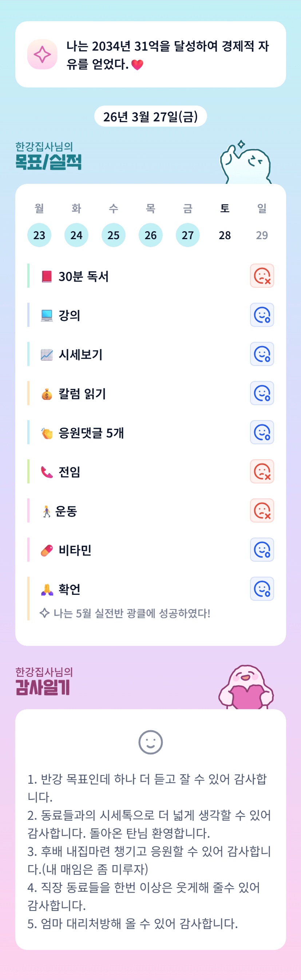Image resolution: width=301 pixels, height=980 pixels.
Task: Open the 26년 3월 27일(금) date pill
Action: coord(151,116)
